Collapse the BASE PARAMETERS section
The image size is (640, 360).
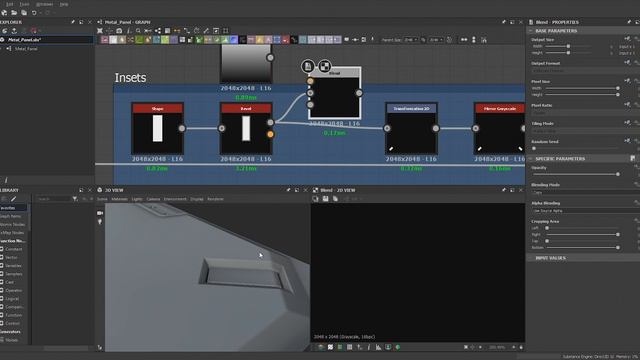click(x=531, y=31)
